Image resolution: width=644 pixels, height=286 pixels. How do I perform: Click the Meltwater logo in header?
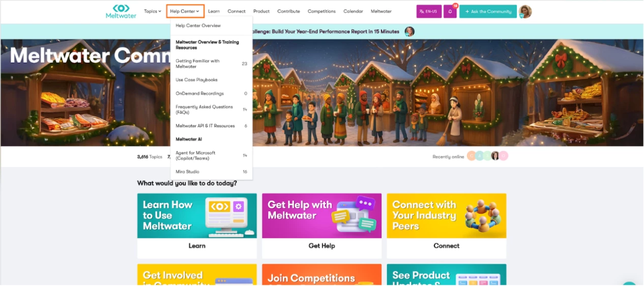(121, 11)
